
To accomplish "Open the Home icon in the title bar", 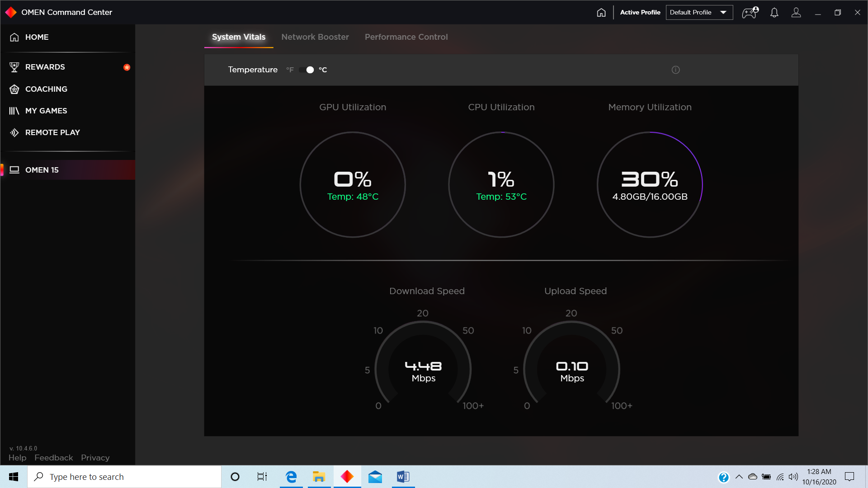I will [601, 12].
